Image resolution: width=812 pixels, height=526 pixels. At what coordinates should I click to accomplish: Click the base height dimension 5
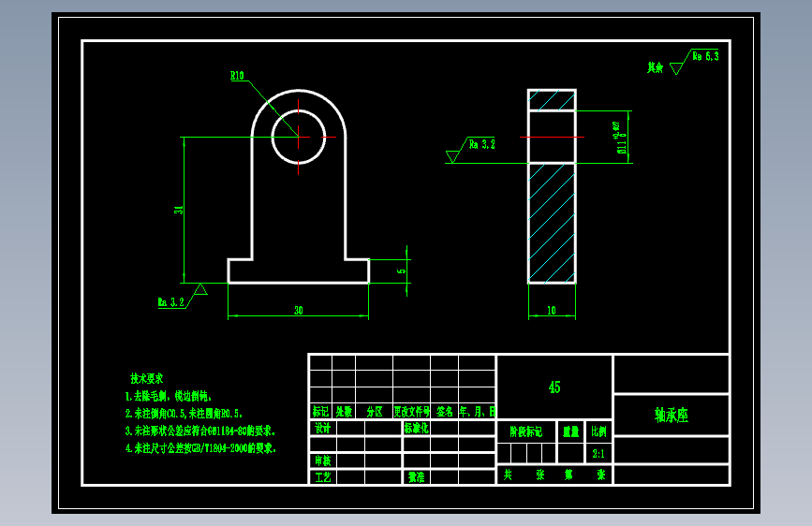[402, 270]
